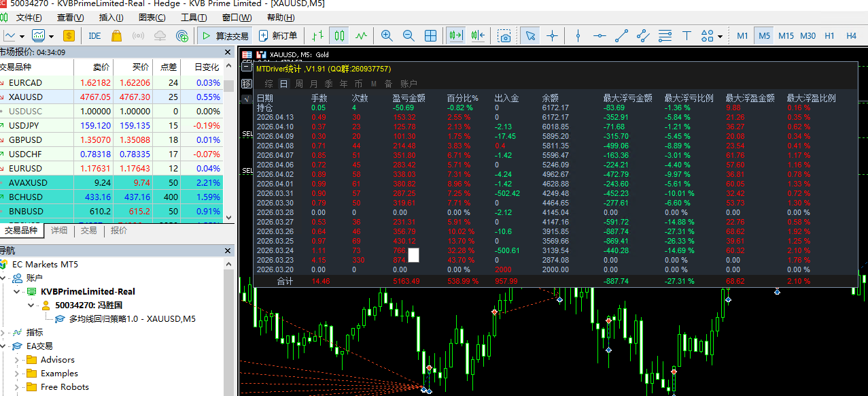
Task: Click the 移 move panel button
Action: coord(246,84)
